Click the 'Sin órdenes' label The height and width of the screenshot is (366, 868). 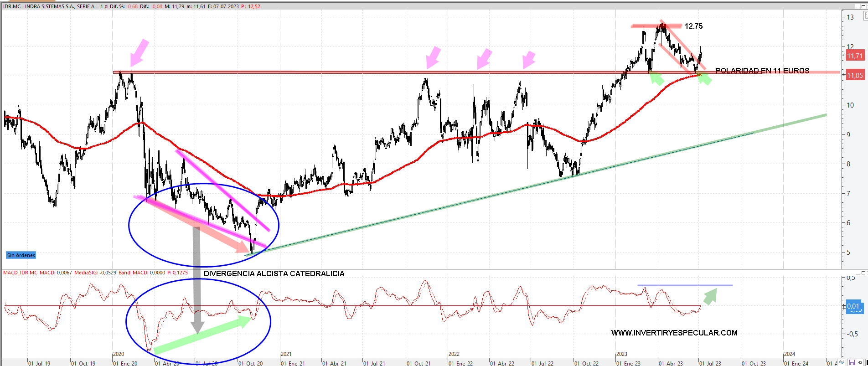(21, 255)
